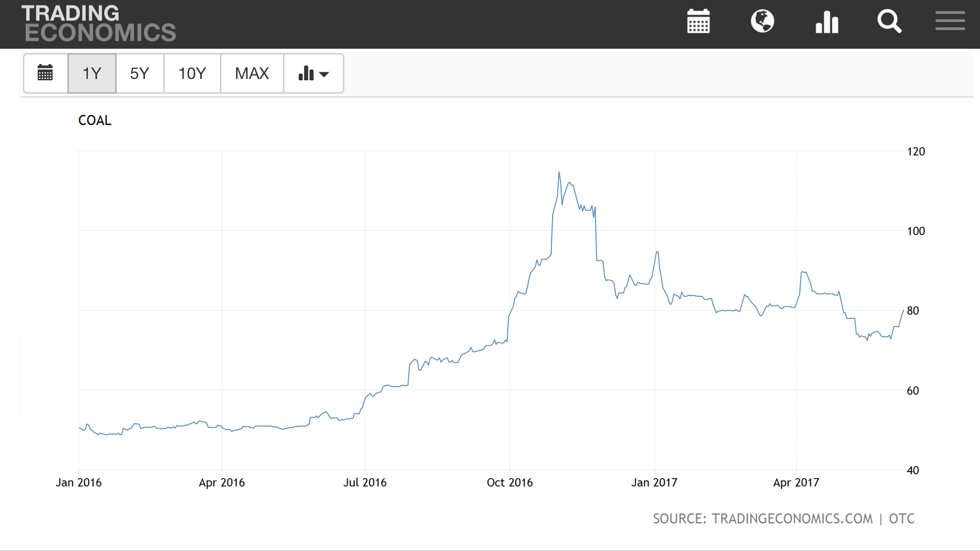Click the coal price peak on chart
The height and width of the screenshot is (551, 980).
coord(559,172)
